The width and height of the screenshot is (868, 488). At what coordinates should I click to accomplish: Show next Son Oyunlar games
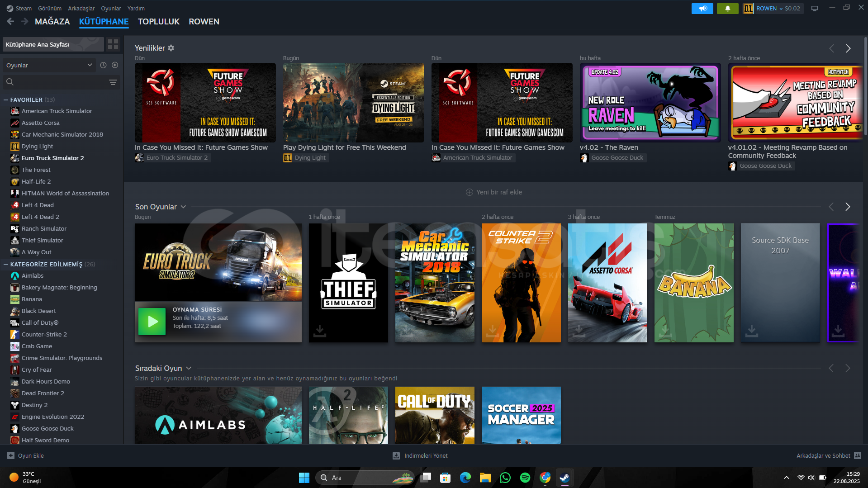tap(848, 207)
